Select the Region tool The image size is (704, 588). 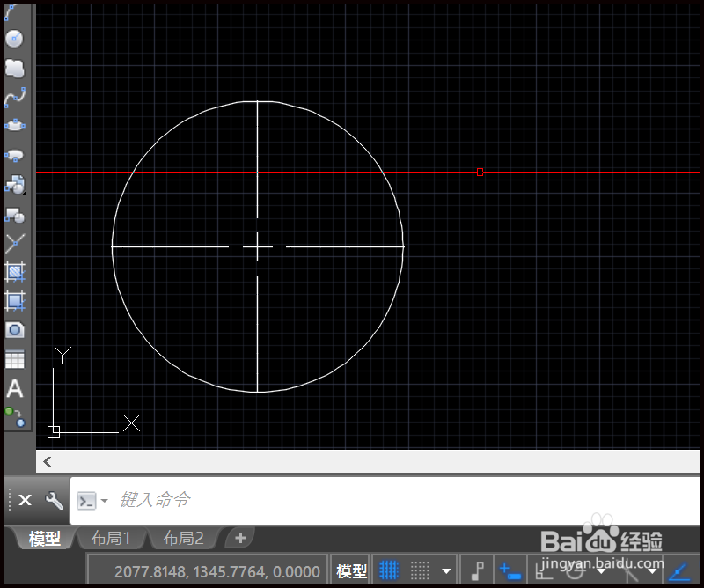[14, 330]
